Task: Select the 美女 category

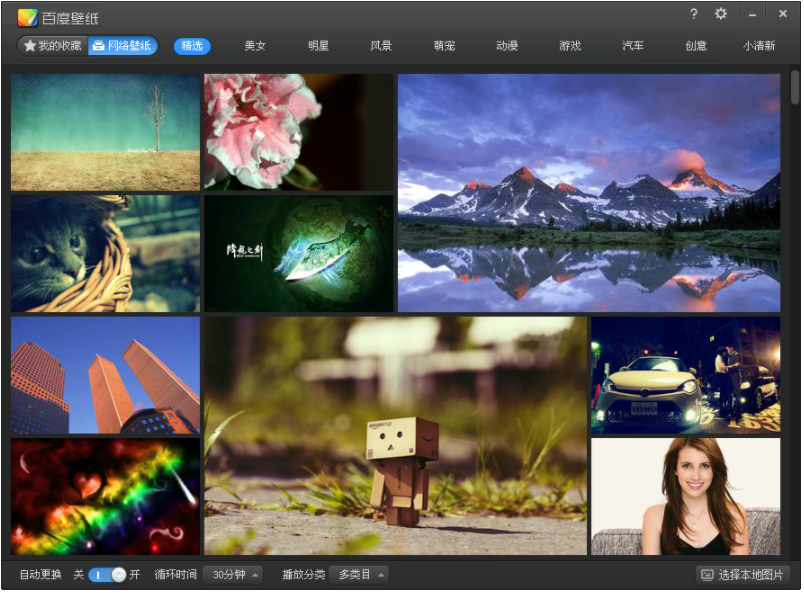Action: pos(255,46)
